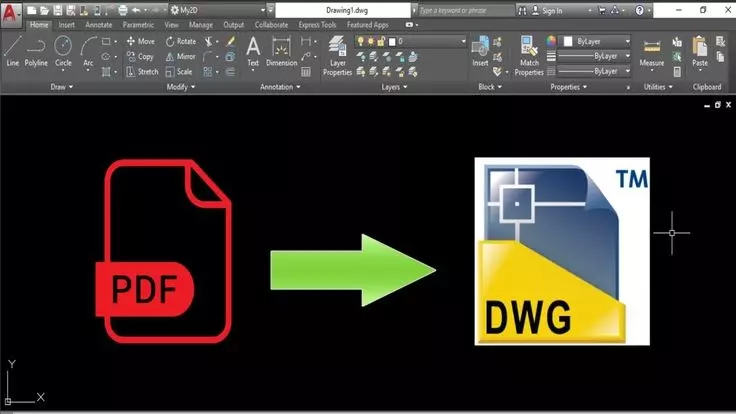Viewport: 736px width, 414px height.
Task: Select the Hatch tool icon
Action: (107, 72)
